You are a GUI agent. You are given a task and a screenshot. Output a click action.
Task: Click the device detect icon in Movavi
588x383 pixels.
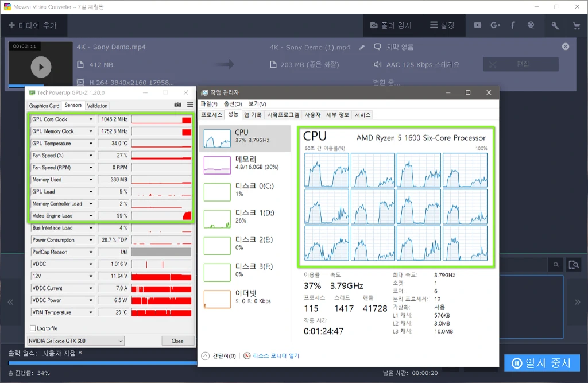(574, 265)
